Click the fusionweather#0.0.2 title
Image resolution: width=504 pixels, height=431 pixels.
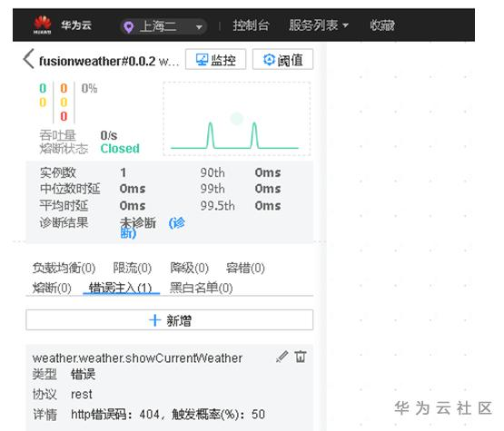(x=97, y=61)
